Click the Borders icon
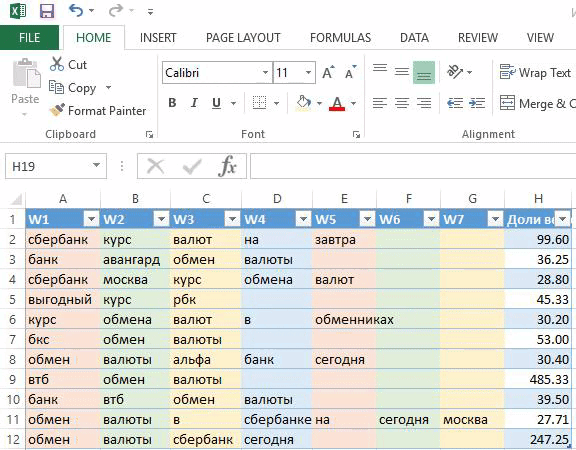 (259, 103)
